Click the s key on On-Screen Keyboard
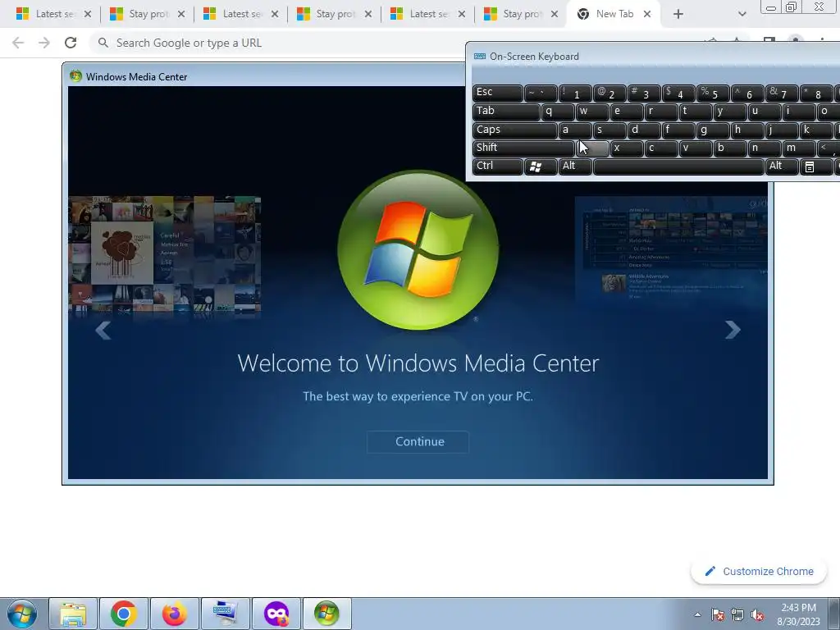The image size is (840, 630). click(x=609, y=130)
